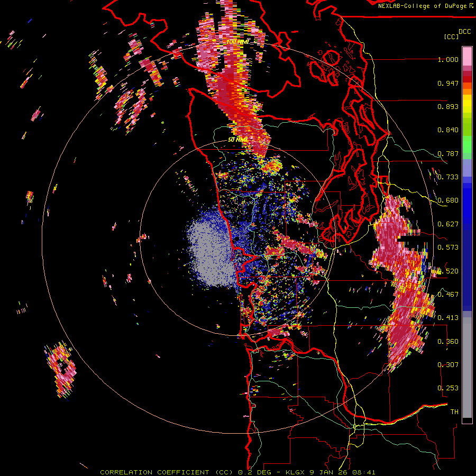
Task: Select the 0.573 legend value
Action: [448, 248]
